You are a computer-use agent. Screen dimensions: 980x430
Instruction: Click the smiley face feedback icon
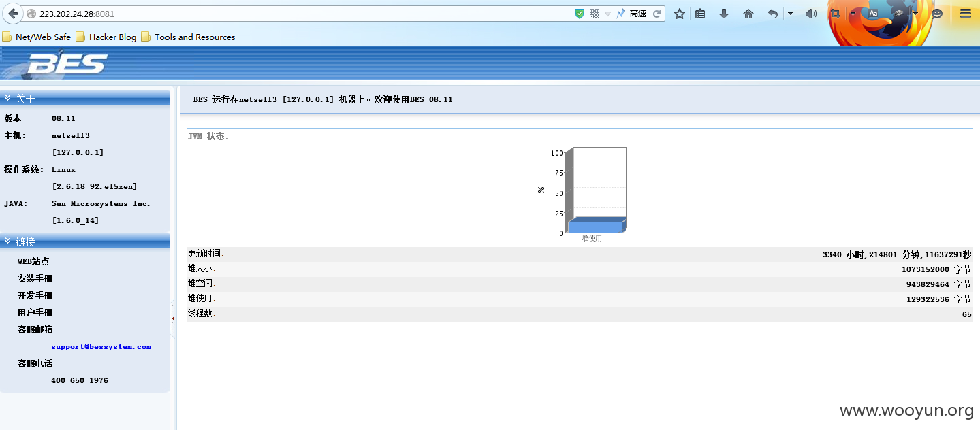[937, 14]
